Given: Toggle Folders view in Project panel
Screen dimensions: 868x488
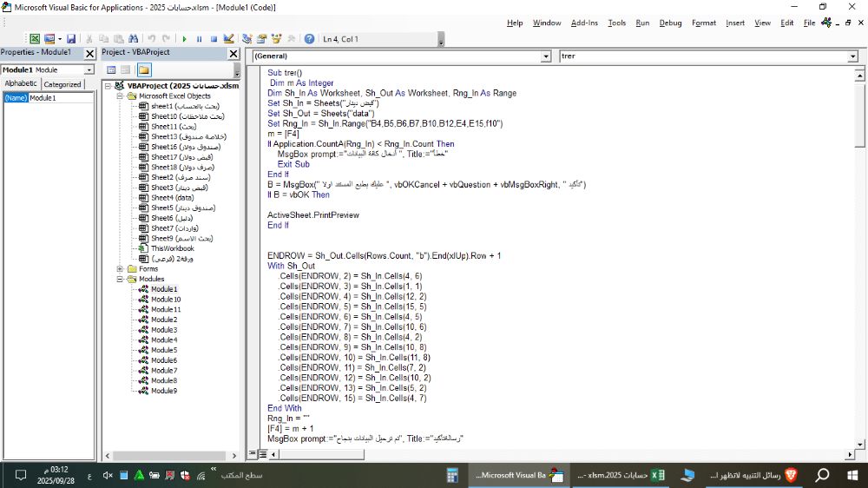Looking at the screenshot, I should click(143, 69).
